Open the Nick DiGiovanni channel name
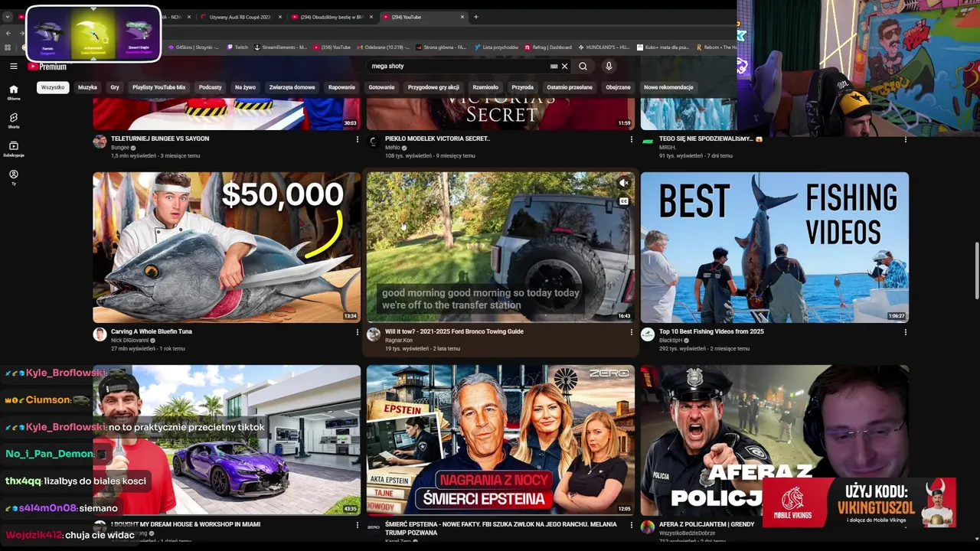Screen dimensions: 980x551 pyautogui.click(x=130, y=340)
